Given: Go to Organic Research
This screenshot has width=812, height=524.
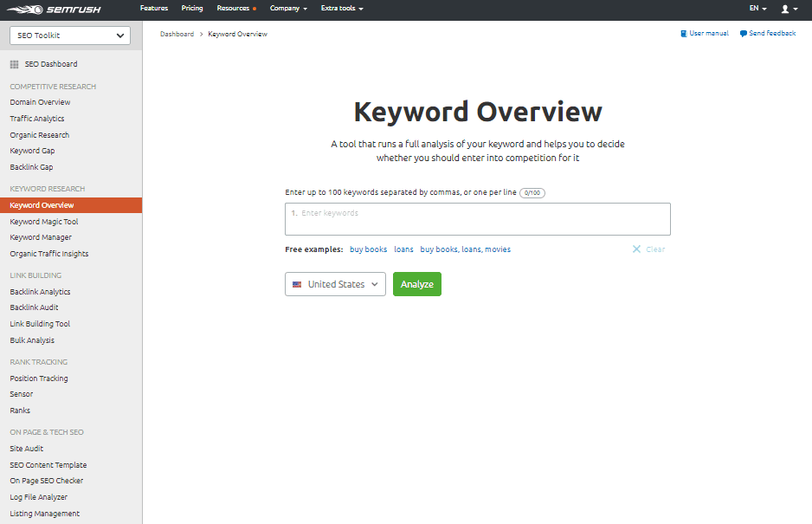Looking at the screenshot, I should coord(39,135).
